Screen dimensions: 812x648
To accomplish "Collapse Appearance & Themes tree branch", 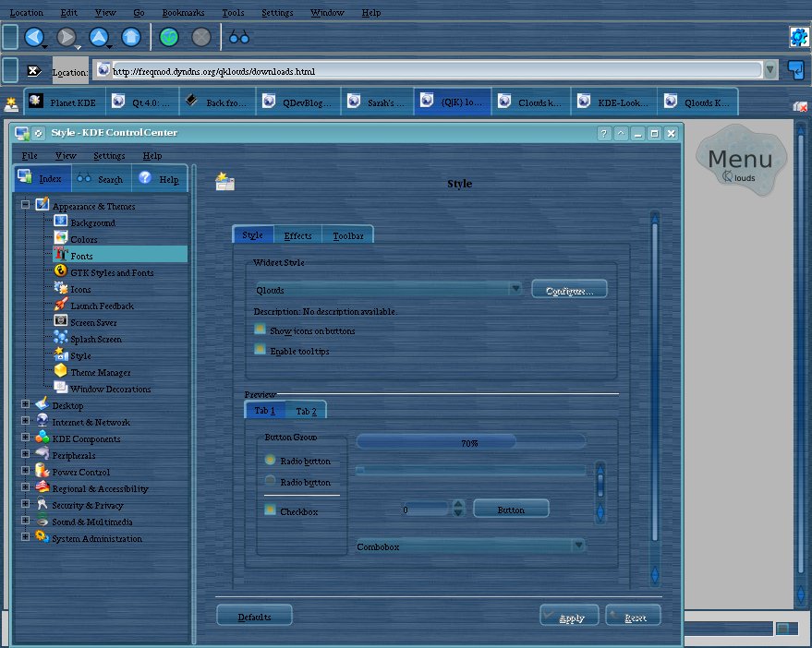I will pos(25,204).
